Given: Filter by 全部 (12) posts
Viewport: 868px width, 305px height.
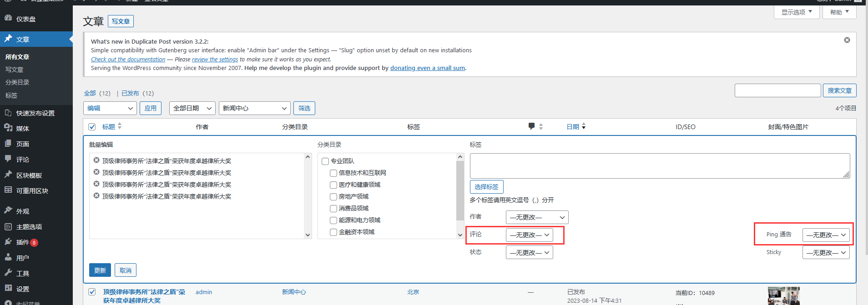Looking at the screenshot, I should pyautogui.click(x=97, y=93).
